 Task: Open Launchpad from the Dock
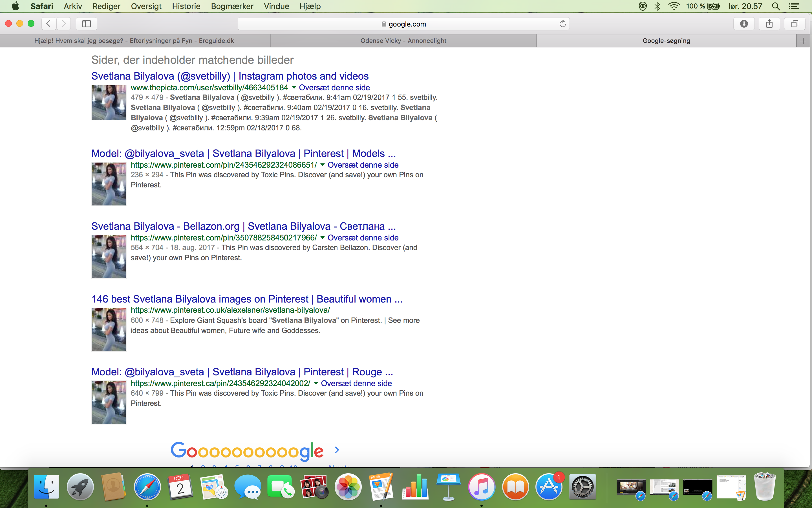[80, 487]
